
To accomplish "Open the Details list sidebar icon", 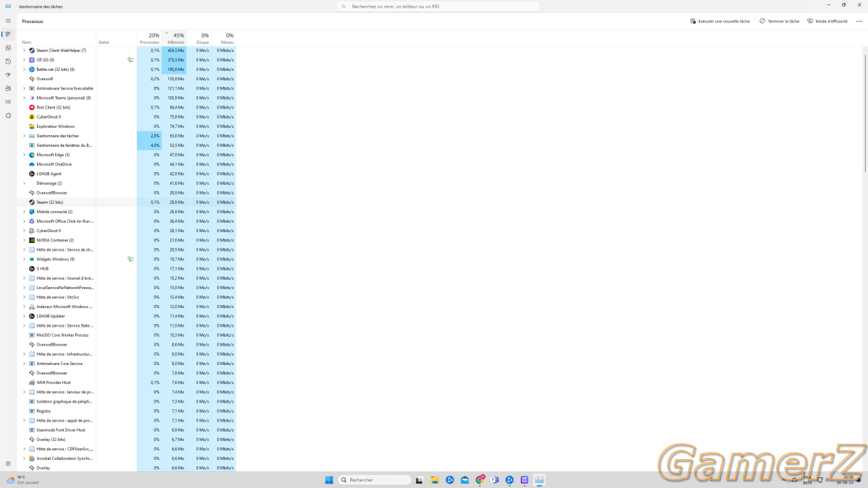I will [8, 102].
